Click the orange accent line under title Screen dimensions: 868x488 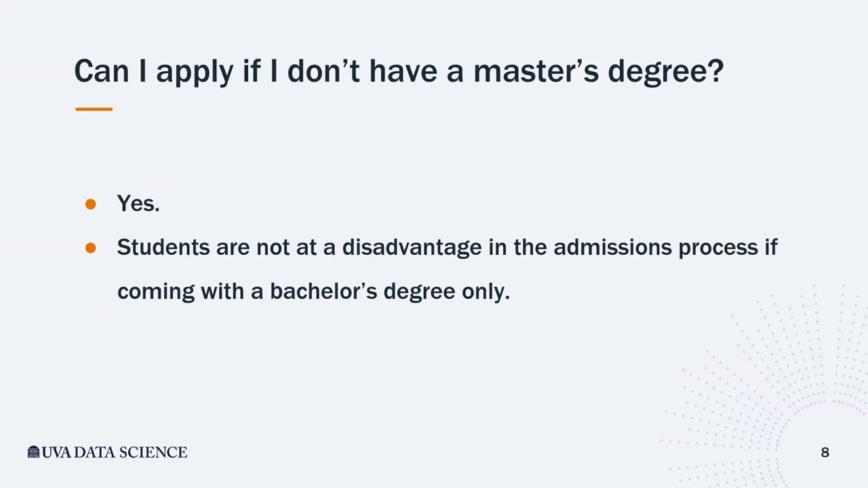(94, 109)
